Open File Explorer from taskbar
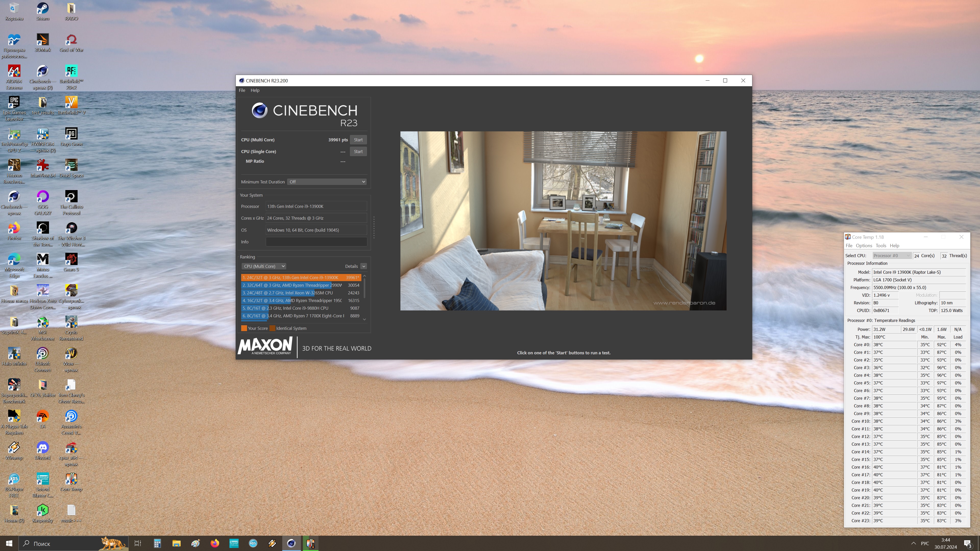 [176, 543]
